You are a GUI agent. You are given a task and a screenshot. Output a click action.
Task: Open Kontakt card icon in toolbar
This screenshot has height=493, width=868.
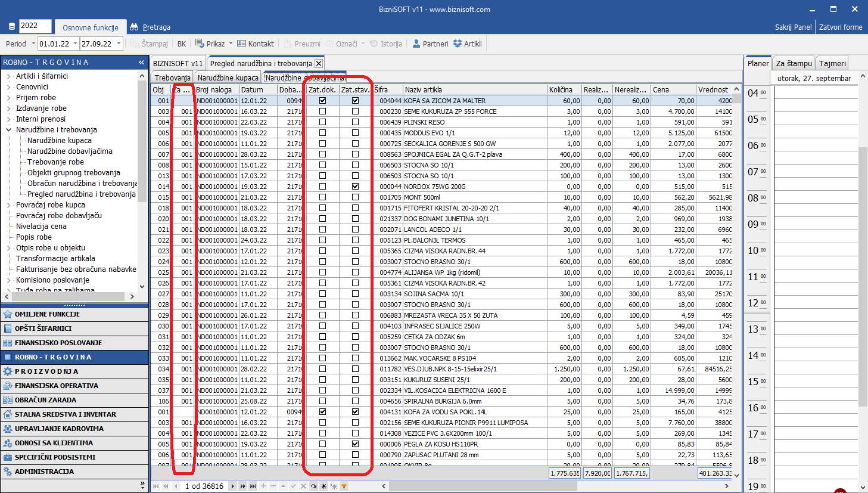click(241, 44)
